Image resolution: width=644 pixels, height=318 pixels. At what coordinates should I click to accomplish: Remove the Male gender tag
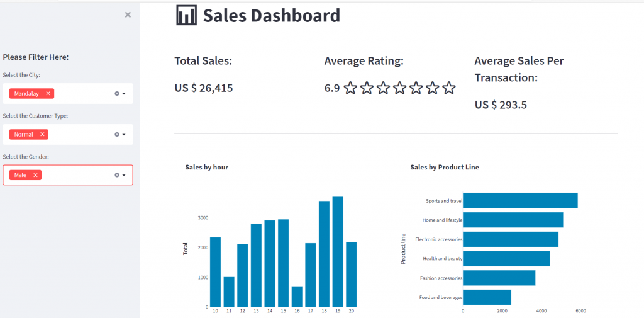click(35, 175)
